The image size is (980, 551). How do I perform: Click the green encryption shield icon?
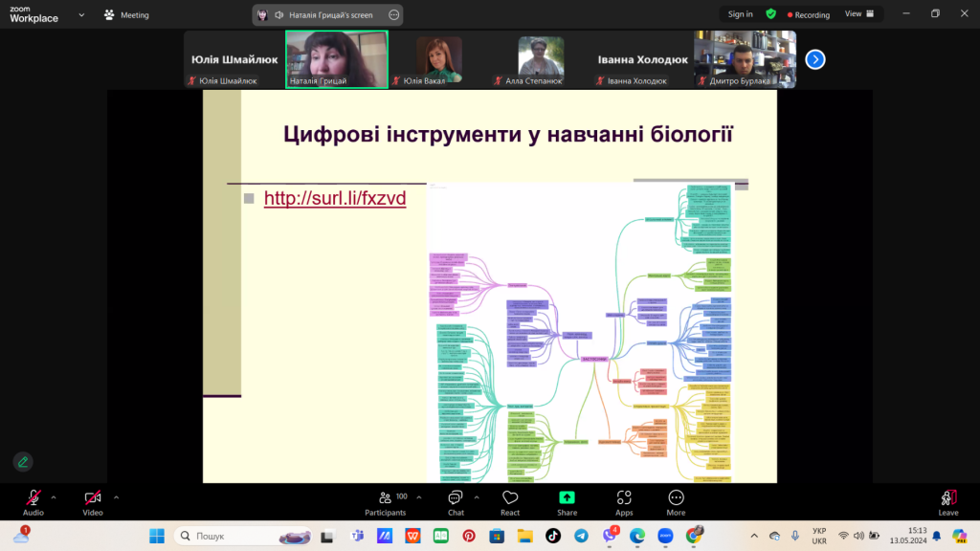(770, 14)
